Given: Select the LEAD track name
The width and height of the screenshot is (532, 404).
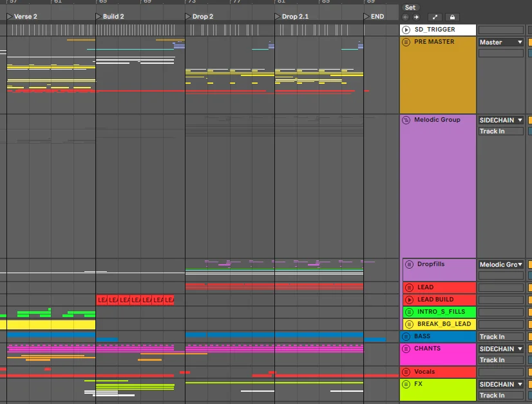Looking at the screenshot, I should (425, 287).
